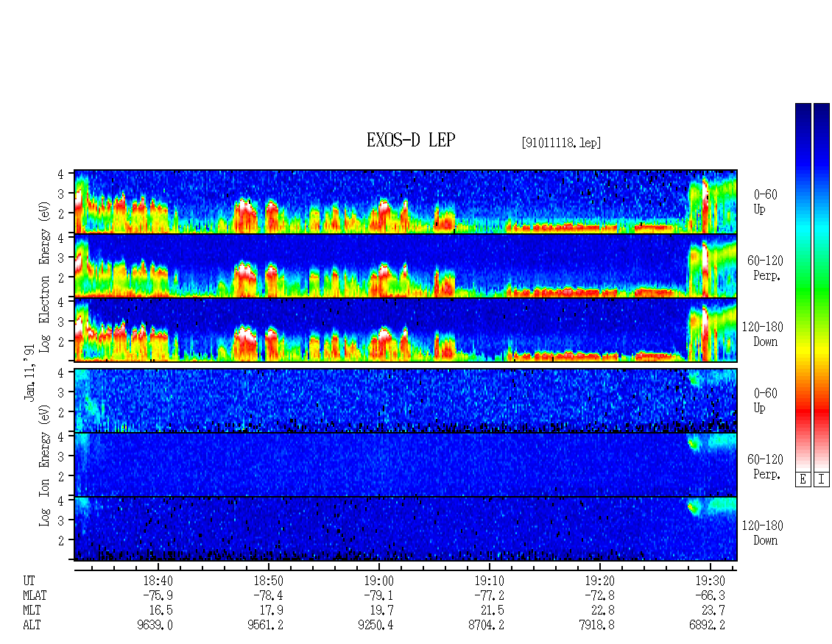Click the electron 120-180 Down spectrogram panel
The height and width of the screenshot is (644, 832).
[x=406, y=330]
